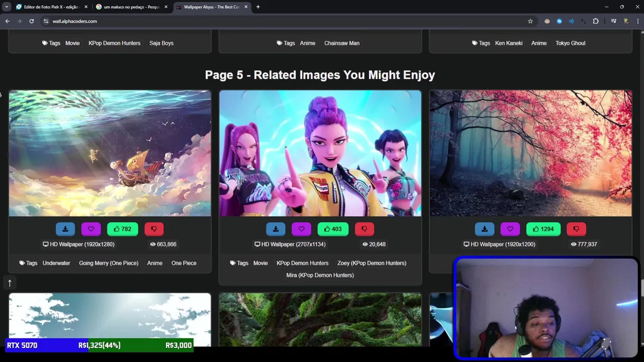644x362 pixels.
Task: Like the wallpaper with 782 likes
Action: coord(122,229)
